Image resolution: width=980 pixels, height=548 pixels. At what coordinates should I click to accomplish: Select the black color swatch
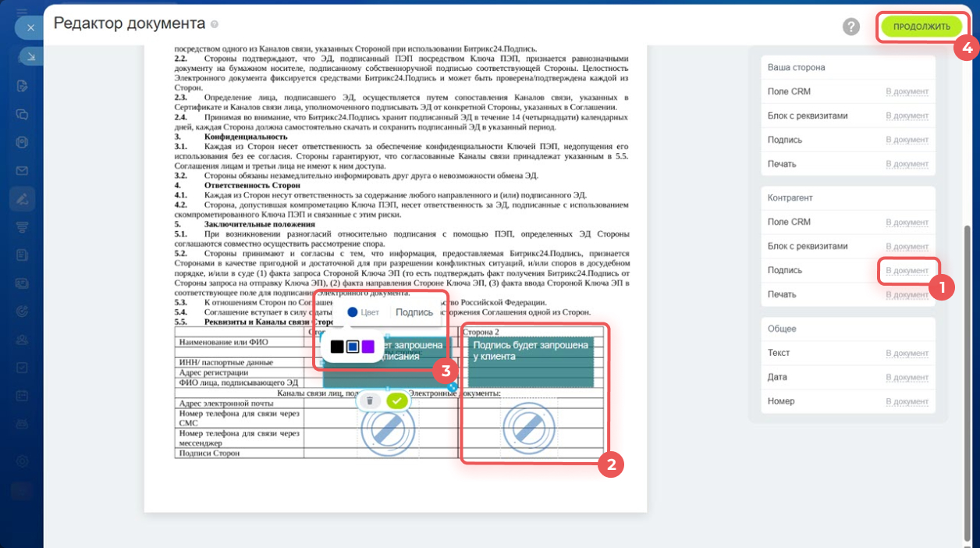336,346
